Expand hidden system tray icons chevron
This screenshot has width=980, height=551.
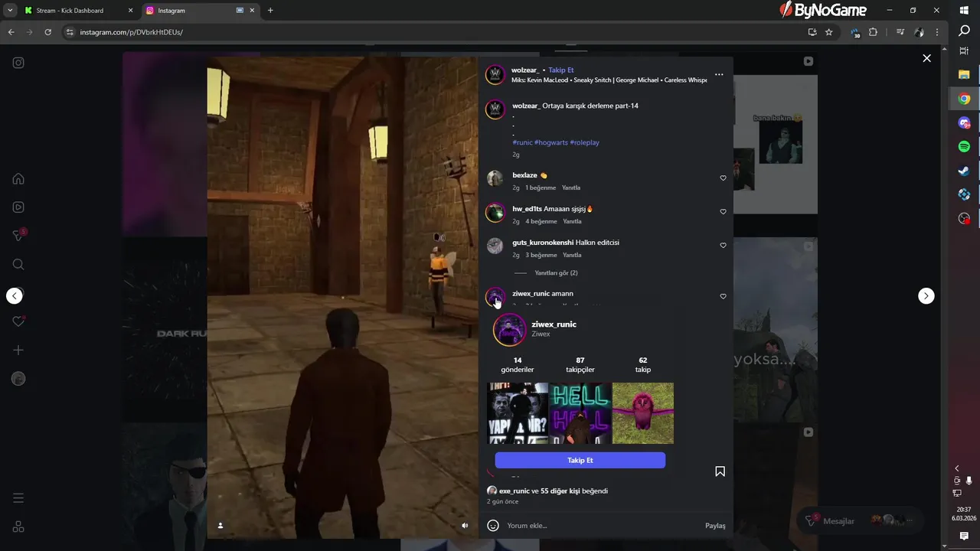[x=956, y=468]
